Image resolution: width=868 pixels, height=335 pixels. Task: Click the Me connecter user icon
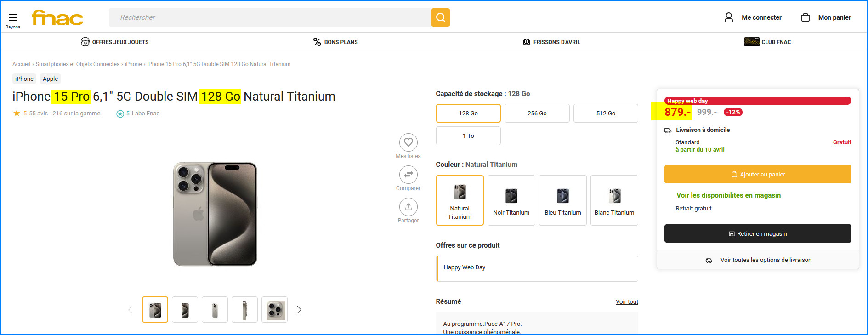(x=728, y=17)
